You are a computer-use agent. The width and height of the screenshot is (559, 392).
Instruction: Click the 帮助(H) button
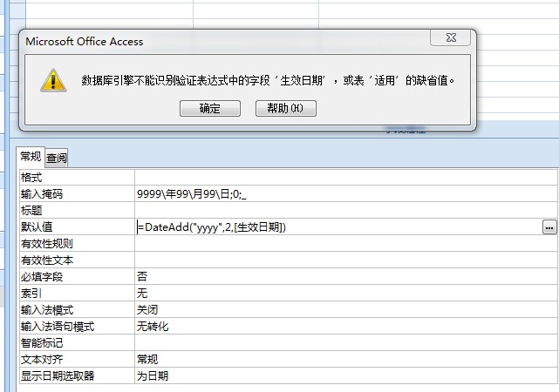point(285,108)
